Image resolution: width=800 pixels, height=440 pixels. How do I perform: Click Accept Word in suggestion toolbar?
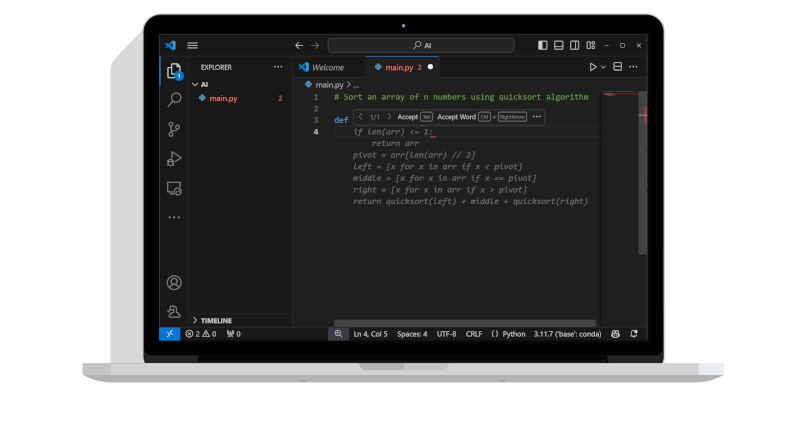(456, 117)
